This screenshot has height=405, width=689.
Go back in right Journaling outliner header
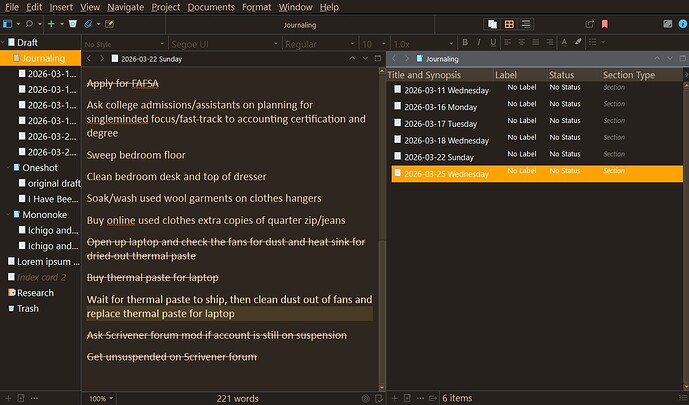click(394, 58)
